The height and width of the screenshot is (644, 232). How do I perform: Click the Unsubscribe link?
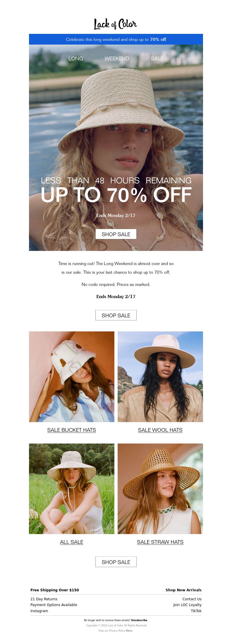(139, 620)
